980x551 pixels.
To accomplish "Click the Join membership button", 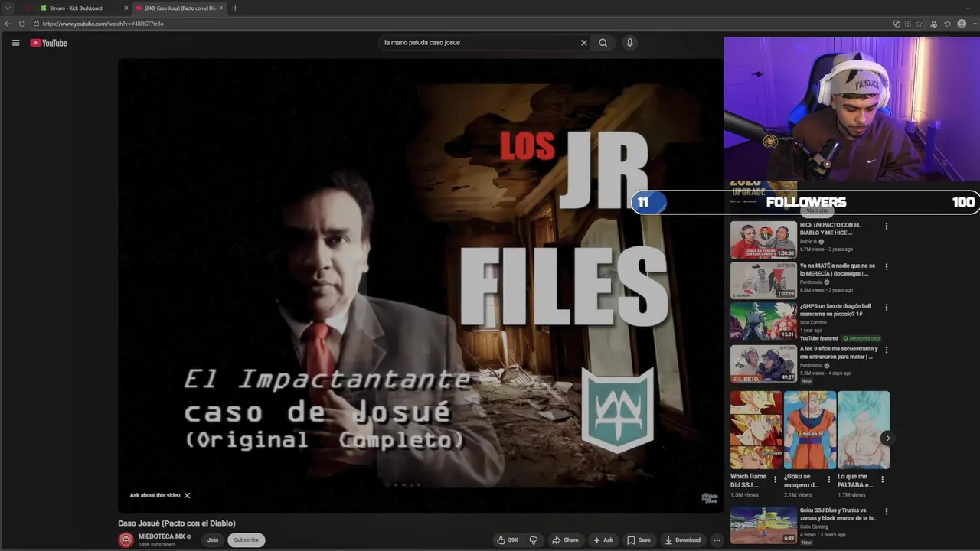I will (x=213, y=540).
